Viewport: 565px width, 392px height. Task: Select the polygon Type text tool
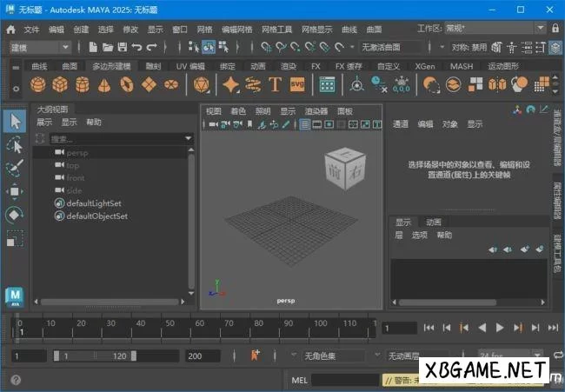pos(275,84)
